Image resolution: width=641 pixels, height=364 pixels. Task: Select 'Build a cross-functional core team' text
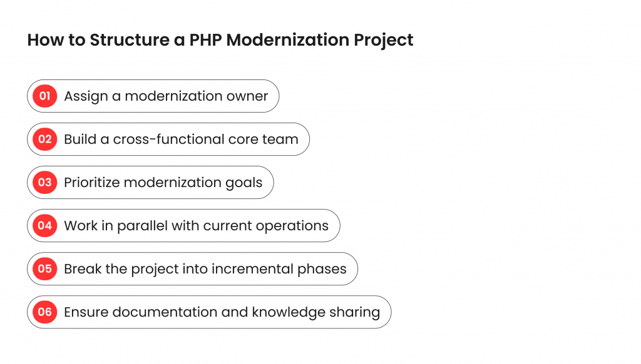point(181,139)
